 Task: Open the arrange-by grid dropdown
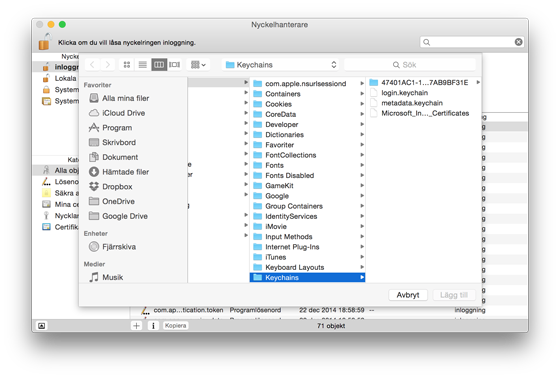tap(198, 65)
